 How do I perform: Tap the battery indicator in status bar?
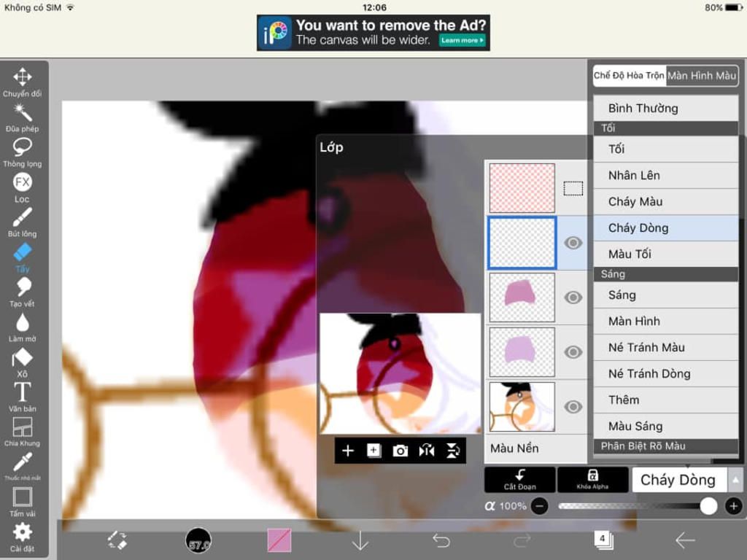(x=734, y=7)
